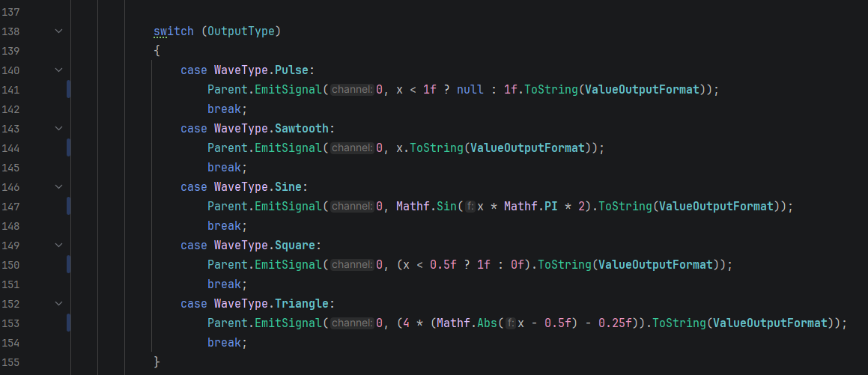The width and height of the screenshot is (868, 375).
Task: Show the change marker for line 153
Action: coord(69,323)
